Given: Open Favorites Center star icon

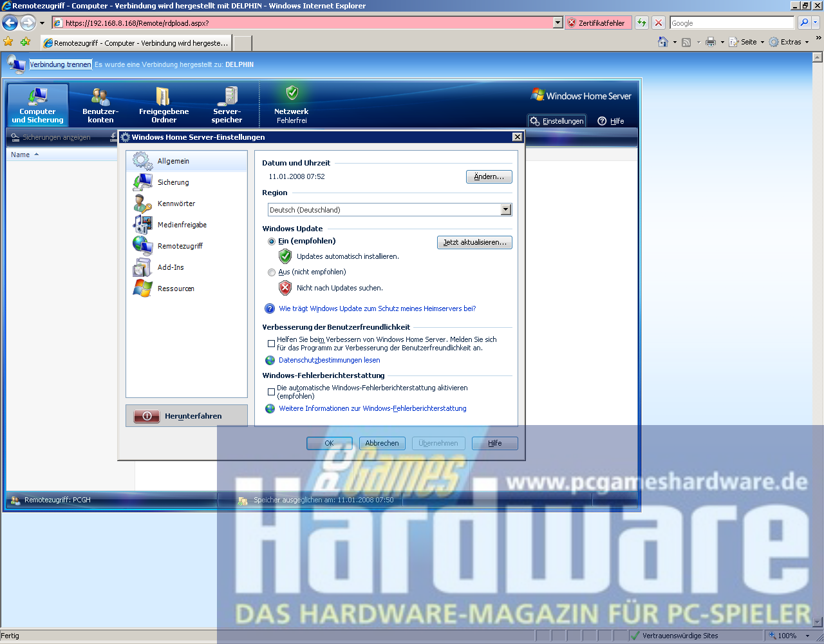Looking at the screenshot, I should pyautogui.click(x=8, y=42).
